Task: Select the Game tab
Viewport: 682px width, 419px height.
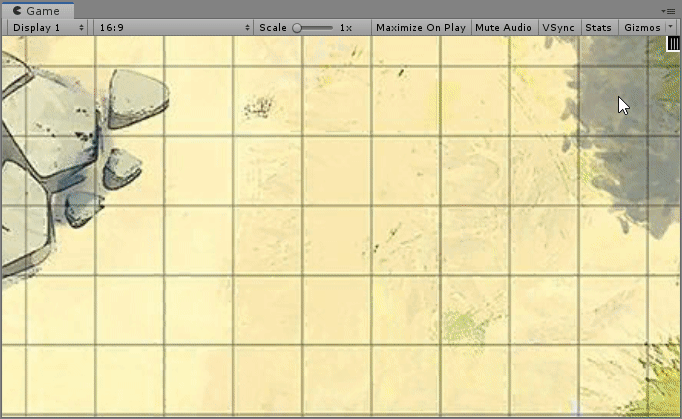Action: (37, 10)
